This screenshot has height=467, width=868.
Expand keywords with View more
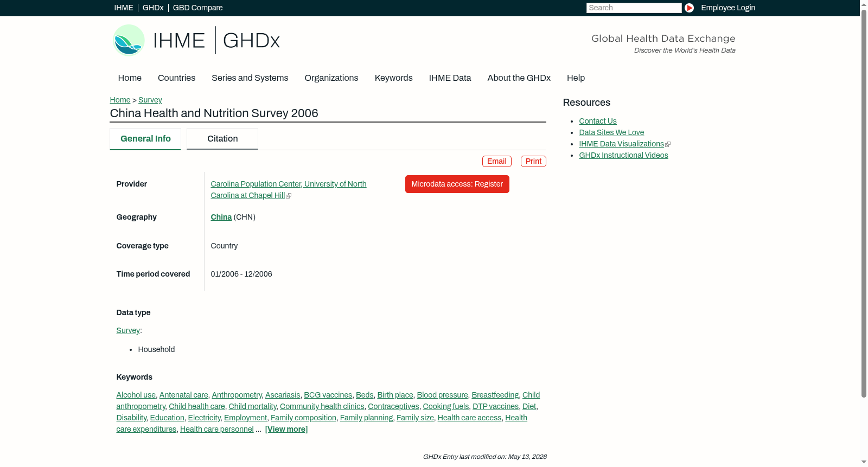point(286,429)
